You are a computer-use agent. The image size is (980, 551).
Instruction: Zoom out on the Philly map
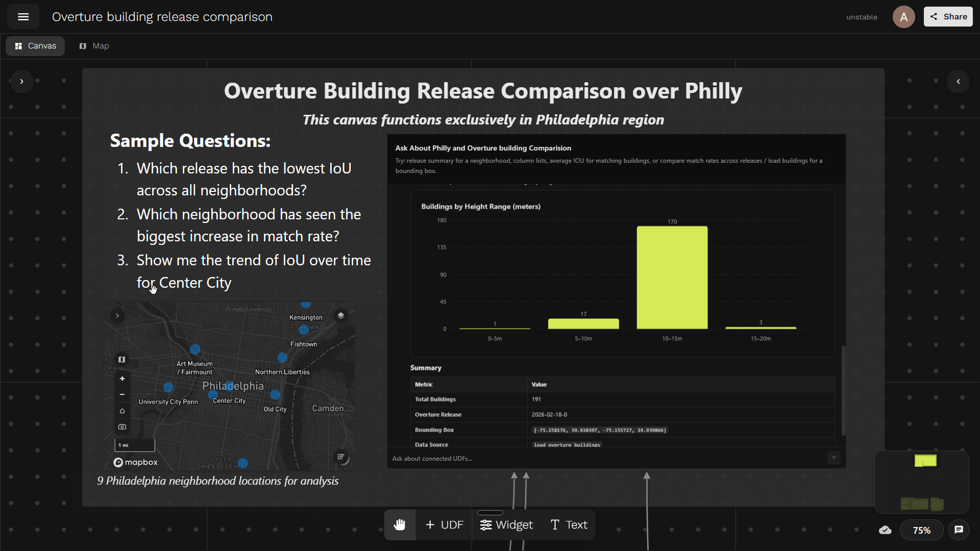pyautogui.click(x=122, y=394)
